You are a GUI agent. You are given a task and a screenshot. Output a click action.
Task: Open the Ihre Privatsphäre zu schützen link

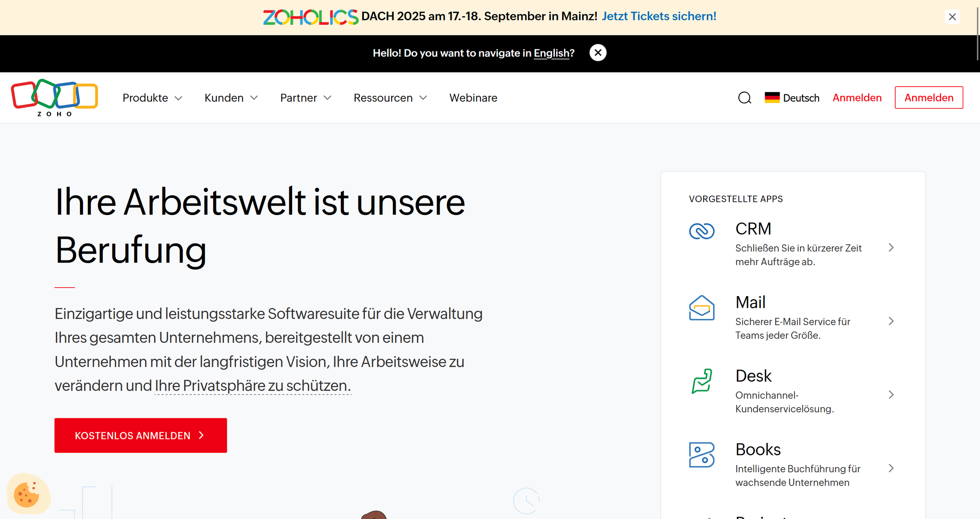(252, 386)
